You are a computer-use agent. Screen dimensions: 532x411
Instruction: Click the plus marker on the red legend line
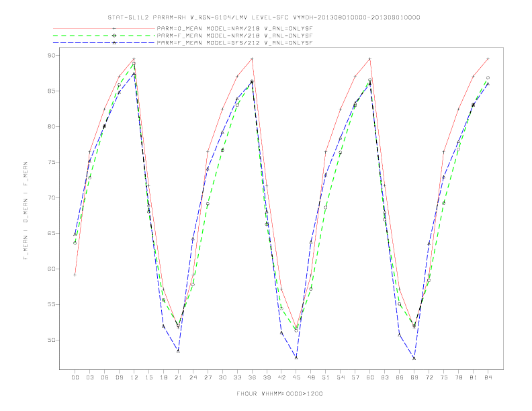[114, 28]
